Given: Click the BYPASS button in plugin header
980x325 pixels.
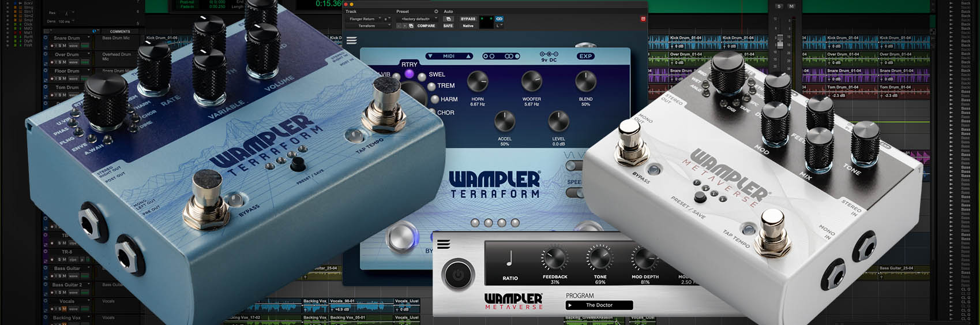Looking at the screenshot, I should click(468, 19).
